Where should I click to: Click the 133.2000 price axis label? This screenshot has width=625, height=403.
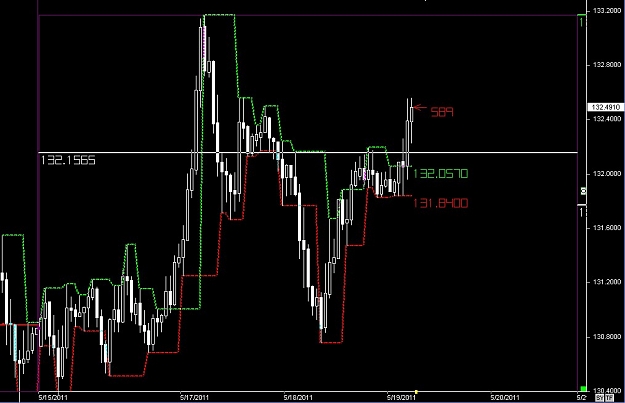[x=607, y=11]
